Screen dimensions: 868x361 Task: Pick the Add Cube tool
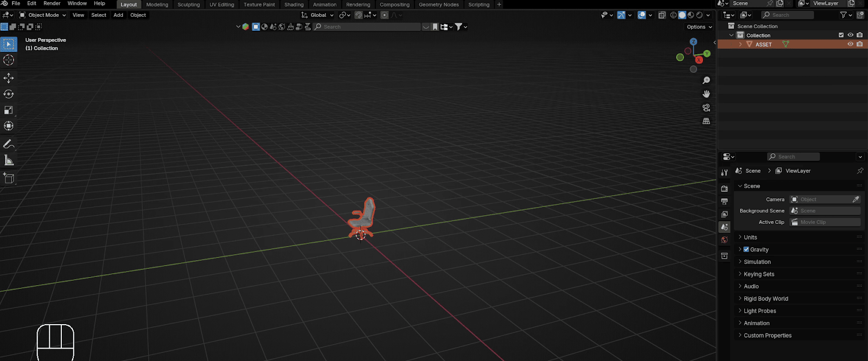pos(9,178)
